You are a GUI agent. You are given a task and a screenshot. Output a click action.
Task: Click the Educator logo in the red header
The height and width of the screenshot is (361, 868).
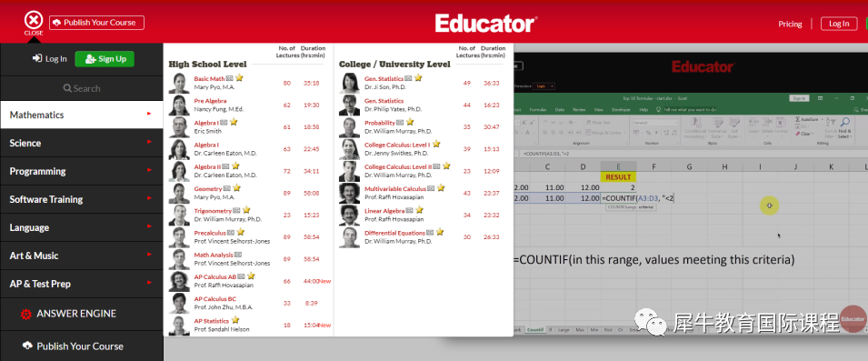(486, 24)
